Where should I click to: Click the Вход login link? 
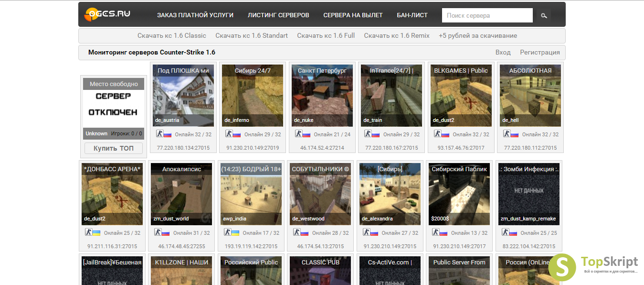click(x=503, y=53)
